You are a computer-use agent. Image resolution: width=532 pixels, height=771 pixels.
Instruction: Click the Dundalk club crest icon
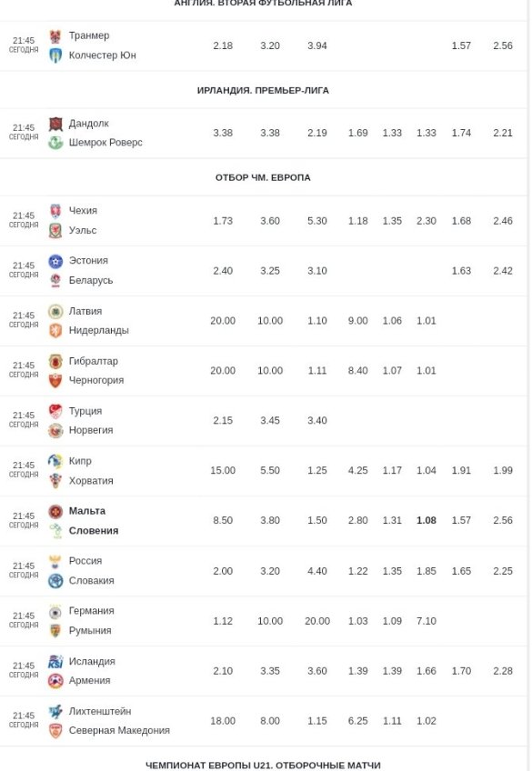(x=55, y=124)
